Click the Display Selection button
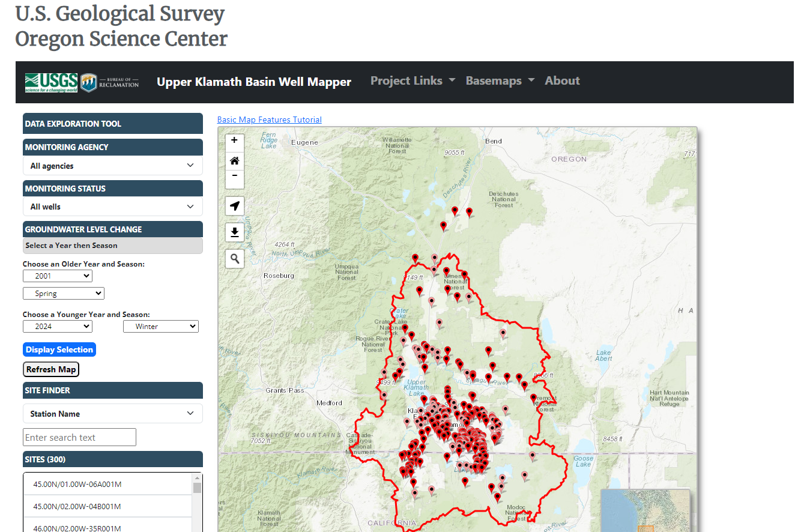The height and width of the screenshot is (532, 801). pos(59,349)
